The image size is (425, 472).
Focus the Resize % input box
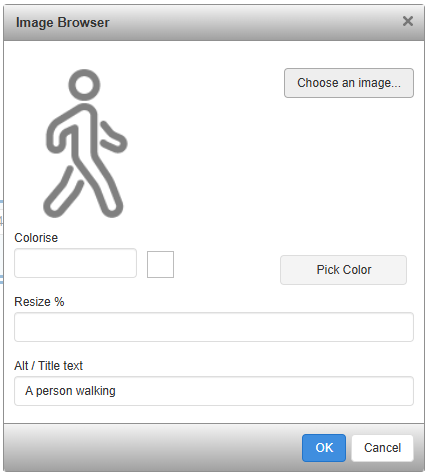[x=214, y=327]
